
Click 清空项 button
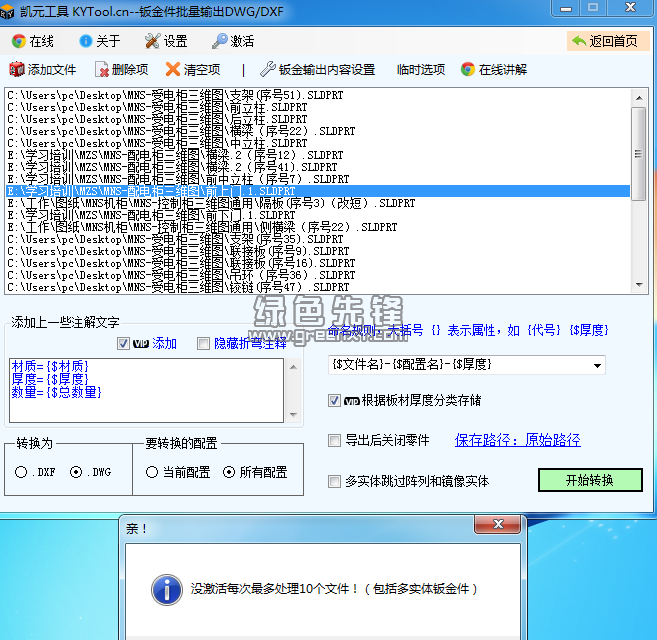[193, 70]
